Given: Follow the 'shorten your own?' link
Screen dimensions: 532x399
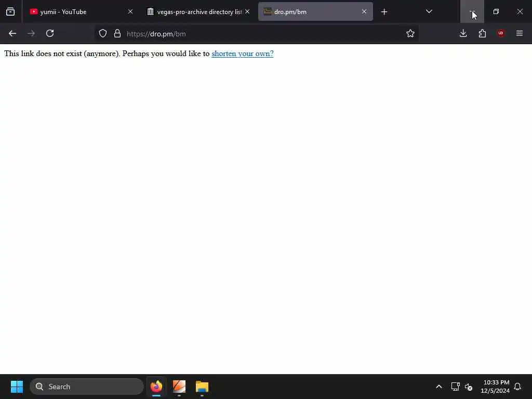Looking at the screenshot, I should [x=243, y=54].
